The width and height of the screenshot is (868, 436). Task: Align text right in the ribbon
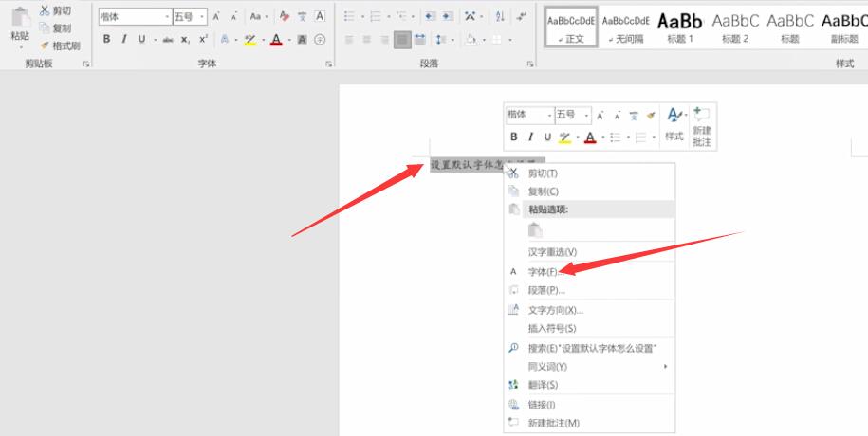(x=385, y=40)
